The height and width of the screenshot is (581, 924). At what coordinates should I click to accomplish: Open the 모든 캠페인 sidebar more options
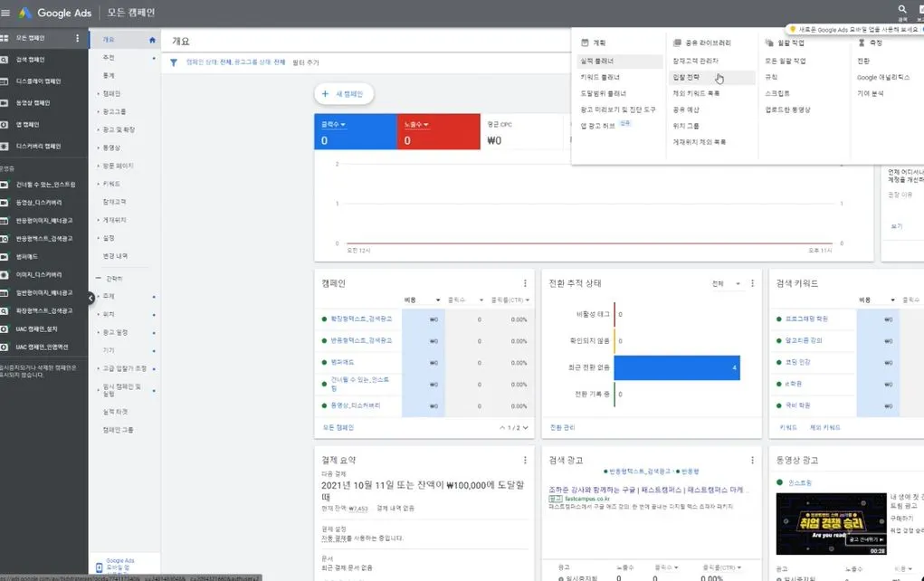click(77, 38)
